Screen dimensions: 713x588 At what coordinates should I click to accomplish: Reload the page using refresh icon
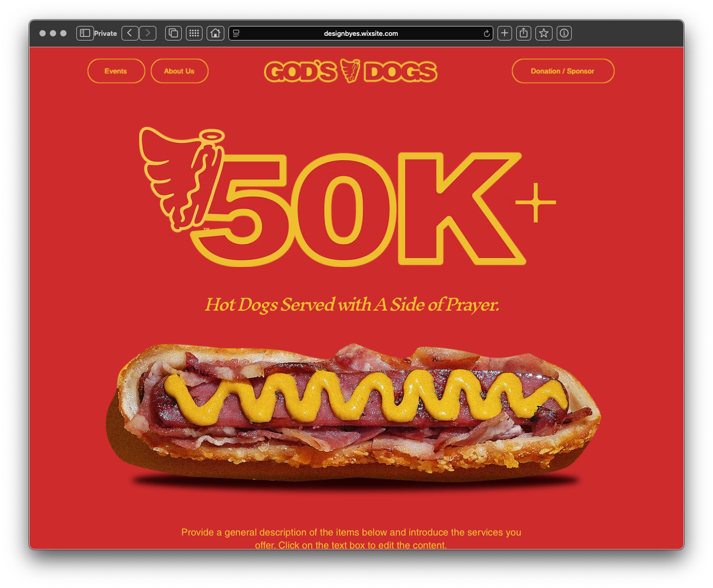(x=487, y=34)
